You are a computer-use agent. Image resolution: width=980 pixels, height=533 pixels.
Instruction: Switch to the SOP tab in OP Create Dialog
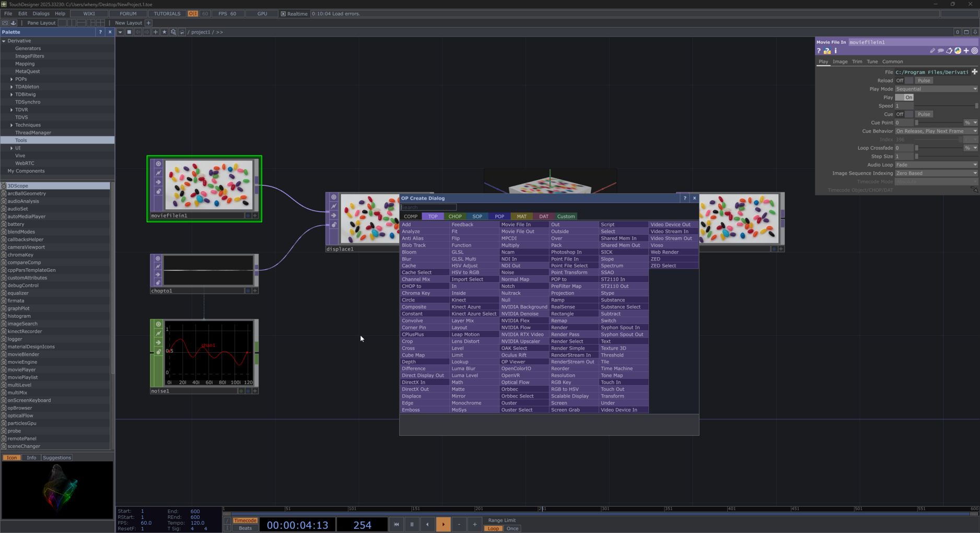[477, 216]
